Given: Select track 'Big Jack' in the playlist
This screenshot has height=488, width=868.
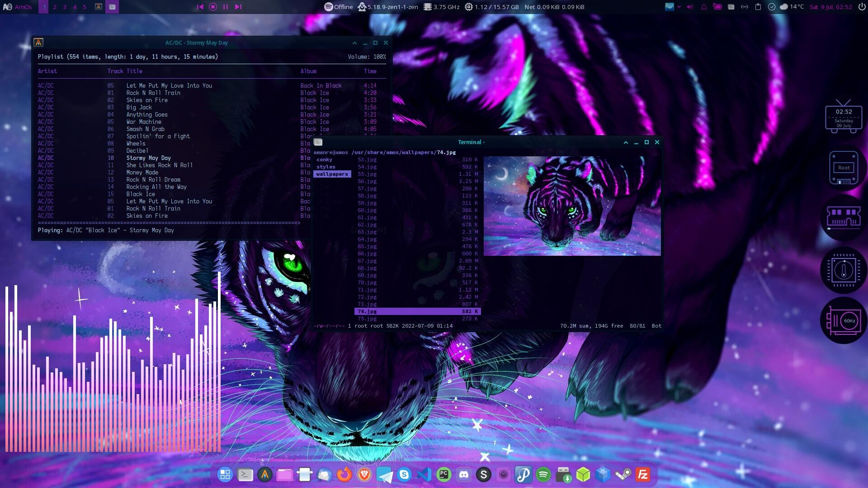Looking at the screenshot, I should 212,107.
